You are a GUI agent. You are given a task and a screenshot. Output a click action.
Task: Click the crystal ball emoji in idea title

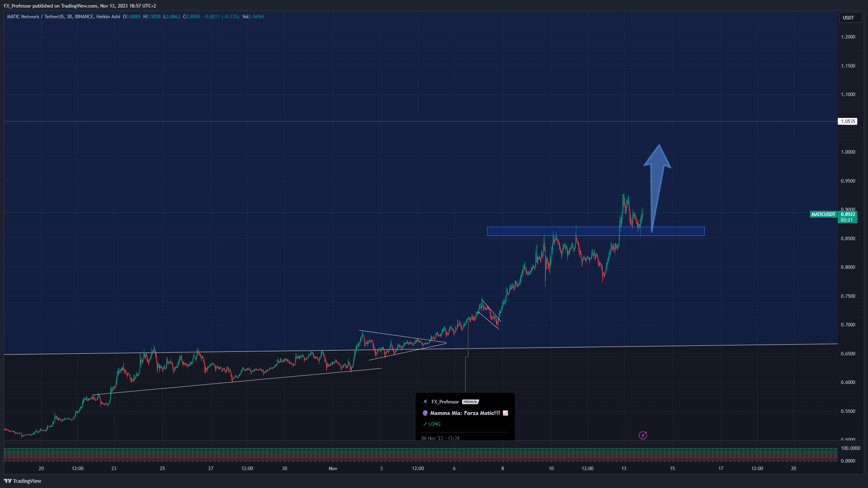(425, 413)
